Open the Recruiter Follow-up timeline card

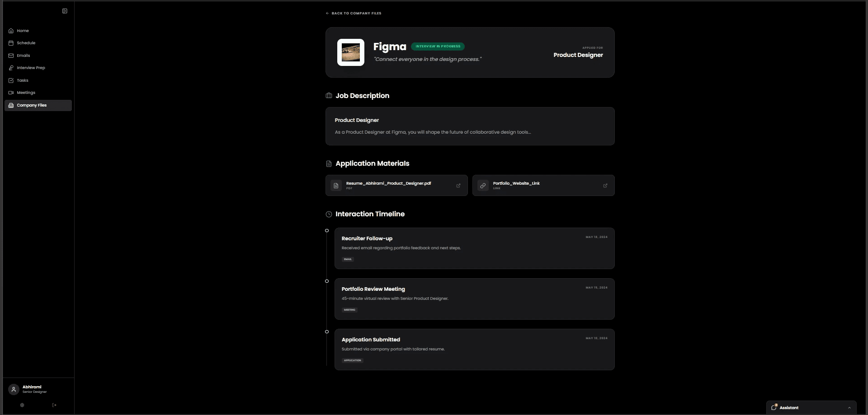click(x=474, y=248)
